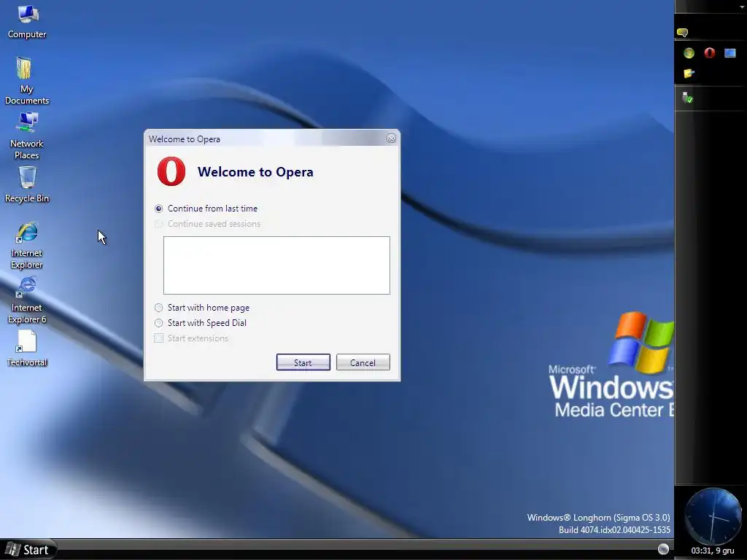Click the yellow speech bubble sidebar icon
Screen dimensions: 747x560
(x=682, y=33)
